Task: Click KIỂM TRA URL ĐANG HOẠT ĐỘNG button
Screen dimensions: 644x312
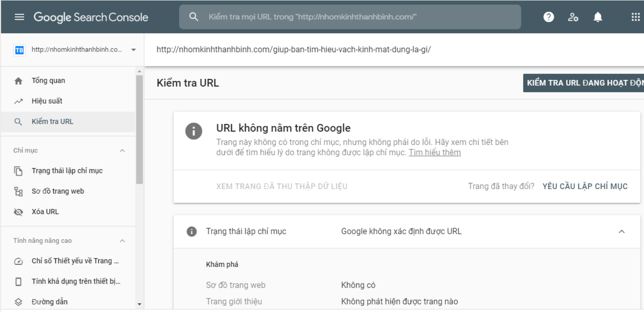Action: pyautogui.click(x=583, y=83)
